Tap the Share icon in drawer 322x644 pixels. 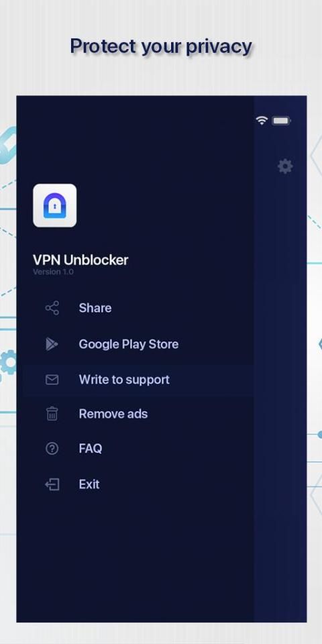click(52, 308)
